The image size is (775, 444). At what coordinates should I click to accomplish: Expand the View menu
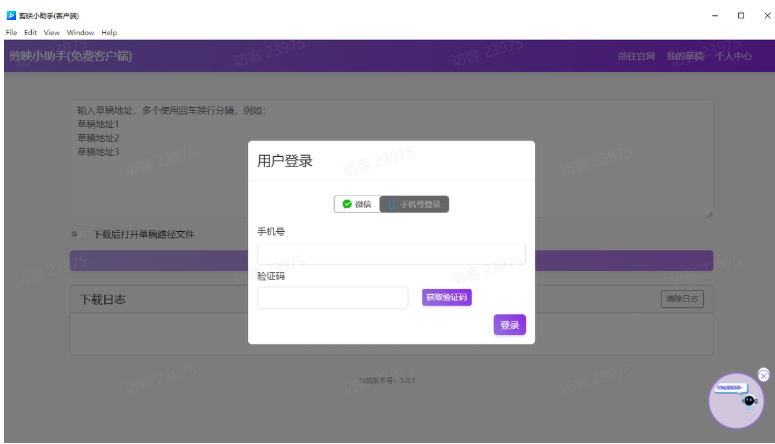(x=52, y=32)
